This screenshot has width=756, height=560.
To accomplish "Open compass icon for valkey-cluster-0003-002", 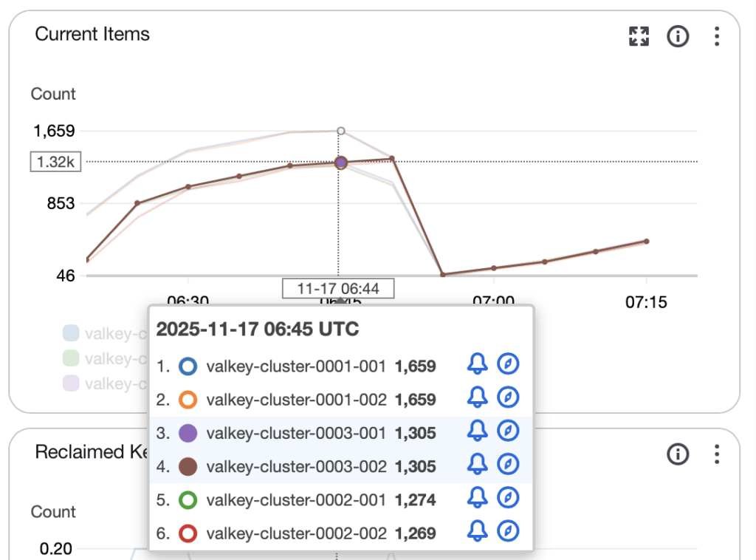I will click(x=508, y=466).
